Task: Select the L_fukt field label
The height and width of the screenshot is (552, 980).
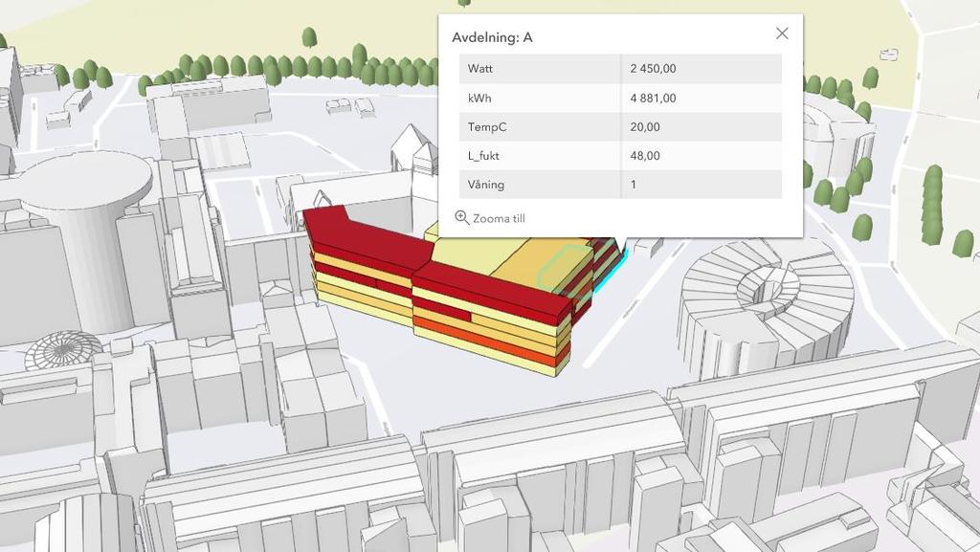Action: [483, 156]
